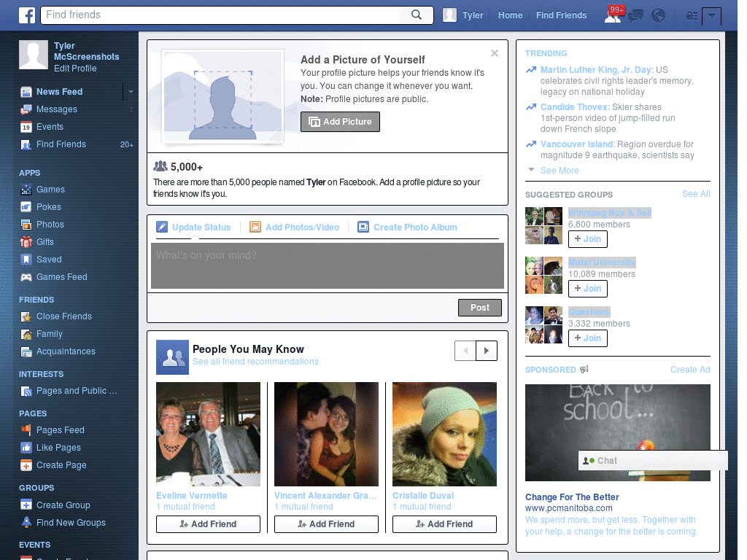Add Eveline Vermette as friend
The height and width of the screenshot is (560, 747).
point(208,524)
